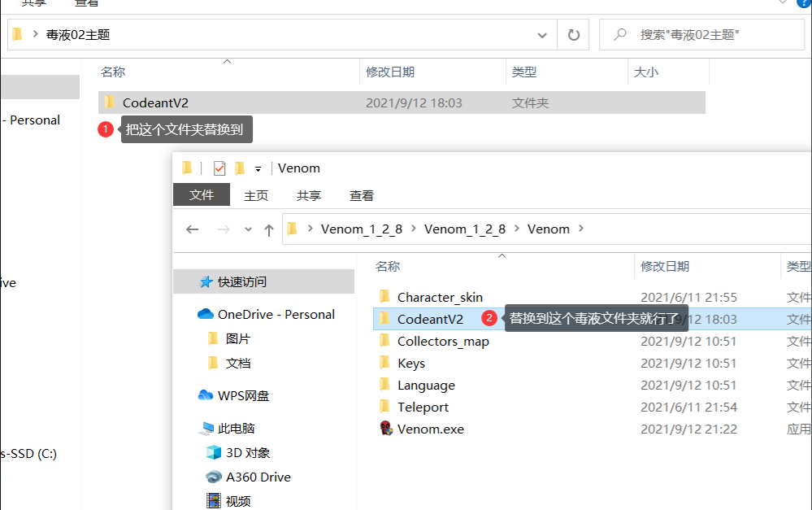Open 查看 ribbon tab in Venom window
The height and width of the screenshot is (510, 812).
coord(362,195)
